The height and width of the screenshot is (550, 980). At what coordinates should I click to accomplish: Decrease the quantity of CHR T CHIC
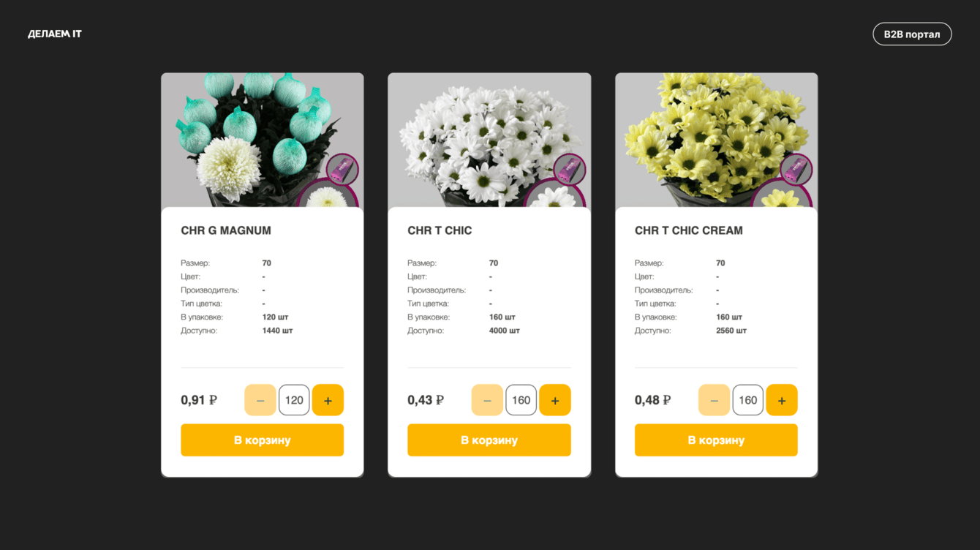[487, 400]
